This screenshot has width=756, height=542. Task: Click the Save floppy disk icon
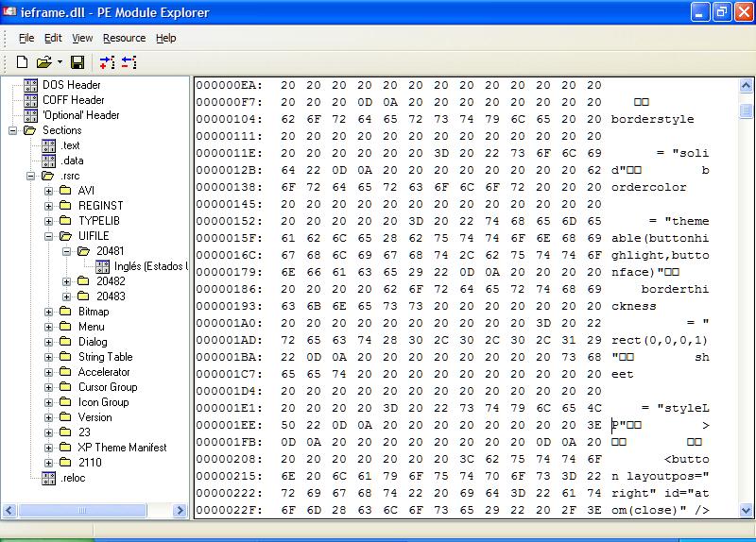(x=77, y=62)
